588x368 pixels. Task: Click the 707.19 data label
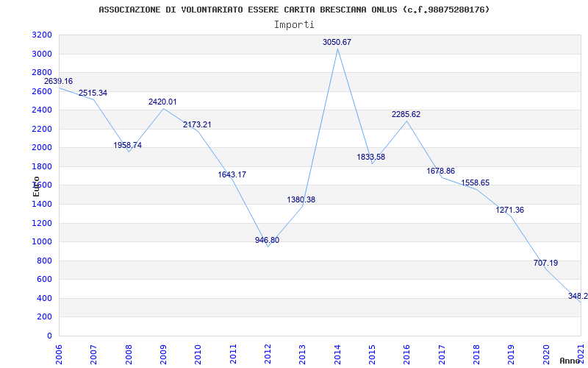coord(545,263)
